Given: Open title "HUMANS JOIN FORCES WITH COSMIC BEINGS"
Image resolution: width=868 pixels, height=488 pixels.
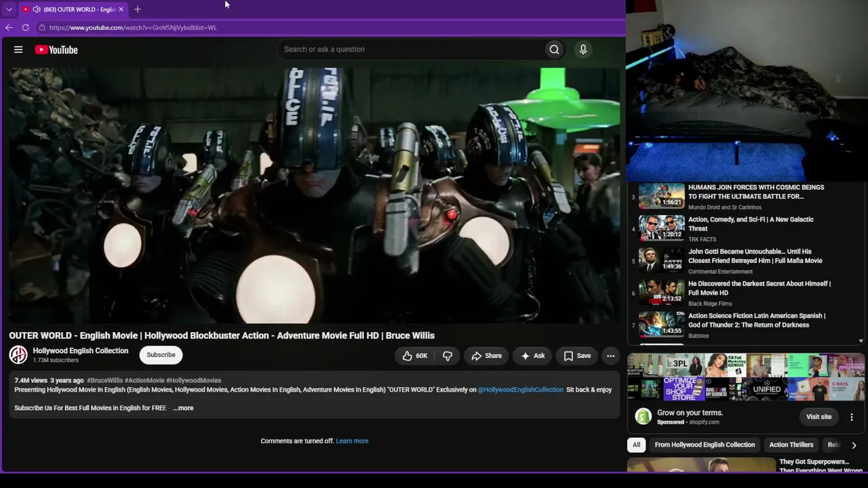Looking at the screenshot, I should click(756, 192).
